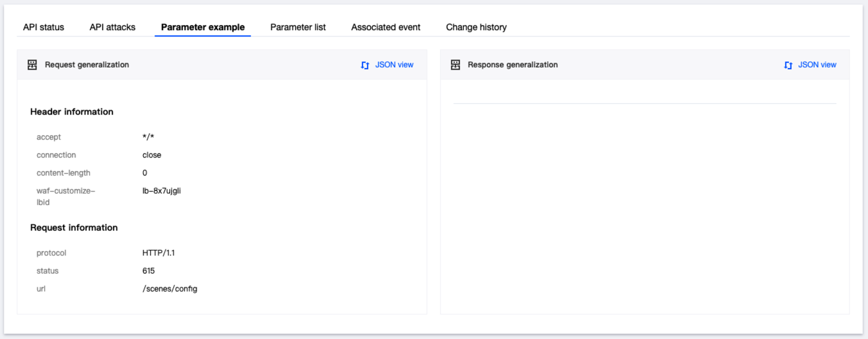Screen dimensions: 868x339
Task: Go to the Parameter list tab
Action: (x=298, y=28)
